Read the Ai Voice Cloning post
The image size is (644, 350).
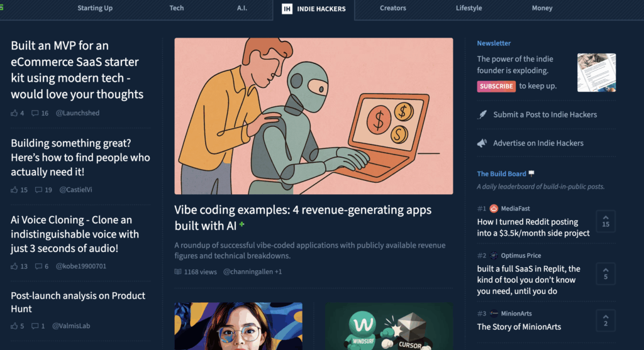75,234
